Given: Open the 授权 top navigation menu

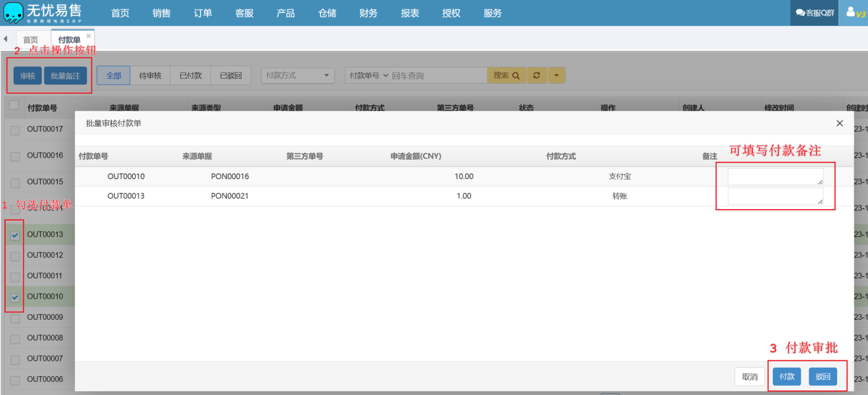Looking at the screenshot, I should tap(451, 13).
